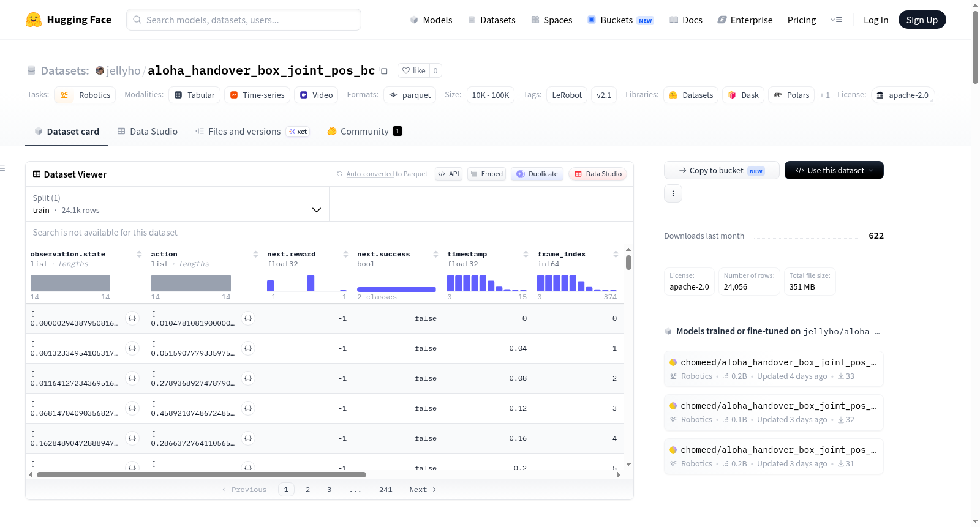Open the Enterprise page

pyautogui.click(x=745, y=20)
